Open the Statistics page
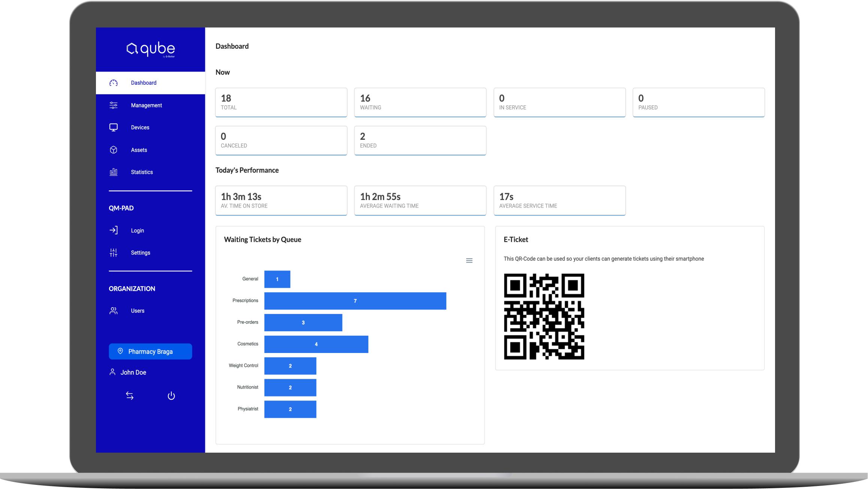 tap(150, 172)
